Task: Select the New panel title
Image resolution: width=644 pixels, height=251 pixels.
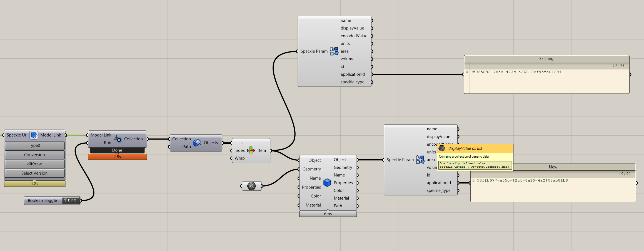Action: click(x=553, y=167)
